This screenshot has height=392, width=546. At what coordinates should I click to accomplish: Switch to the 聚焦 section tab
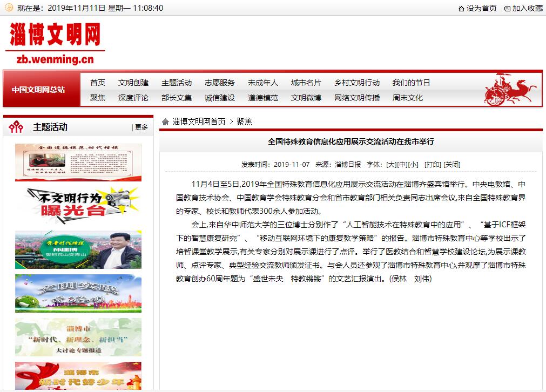pyautogui.click(x=97, y=99)
